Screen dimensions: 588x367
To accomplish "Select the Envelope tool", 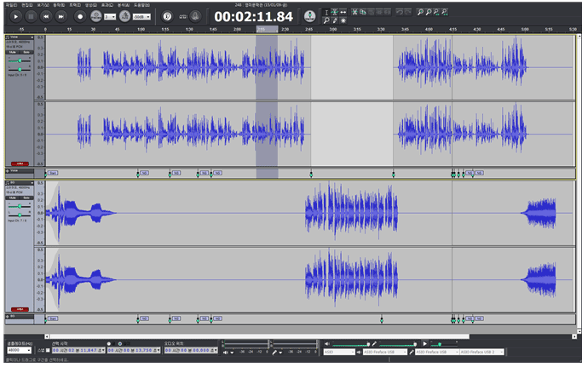I will pyautogui.click(x=335, y=12).
